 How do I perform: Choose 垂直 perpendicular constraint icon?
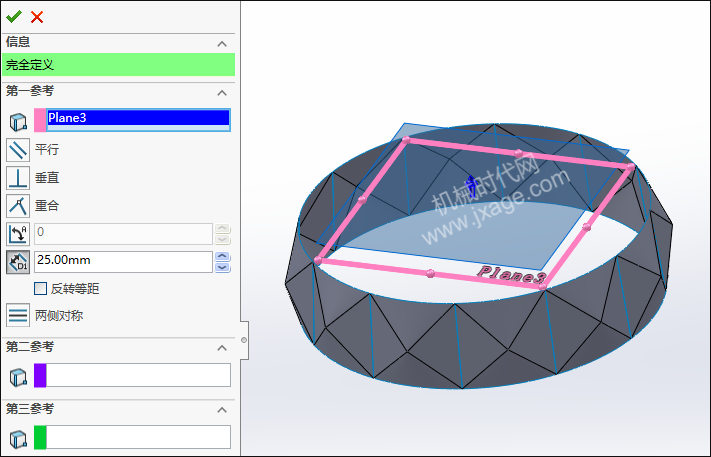(18, 178)
